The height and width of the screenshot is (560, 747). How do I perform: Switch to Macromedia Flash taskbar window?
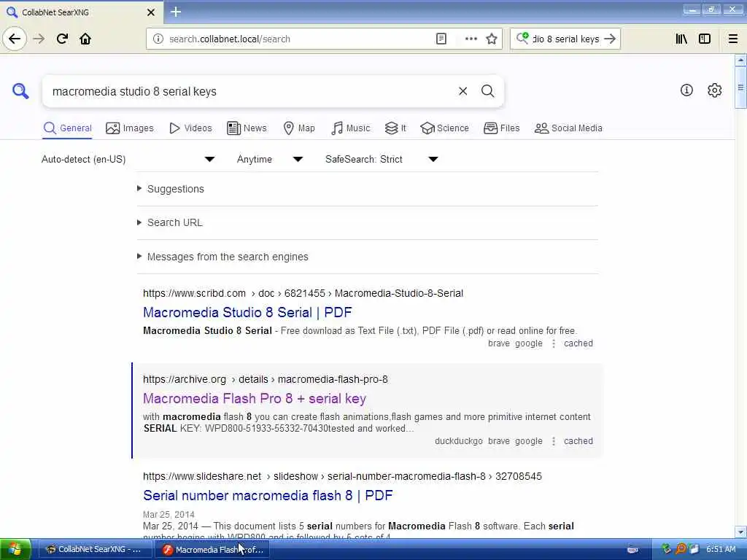212,550
